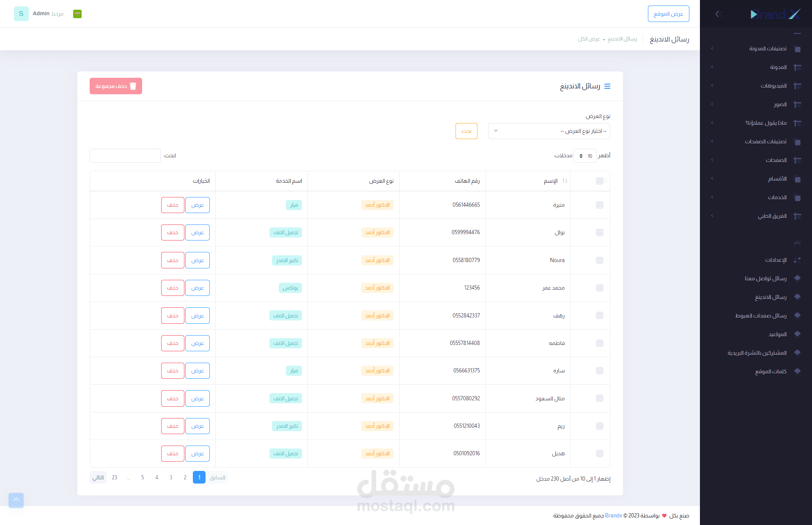The height and width of the screenshot is (525, 812).
Task: Click the user avatar S icon
Action: point(21,14)
